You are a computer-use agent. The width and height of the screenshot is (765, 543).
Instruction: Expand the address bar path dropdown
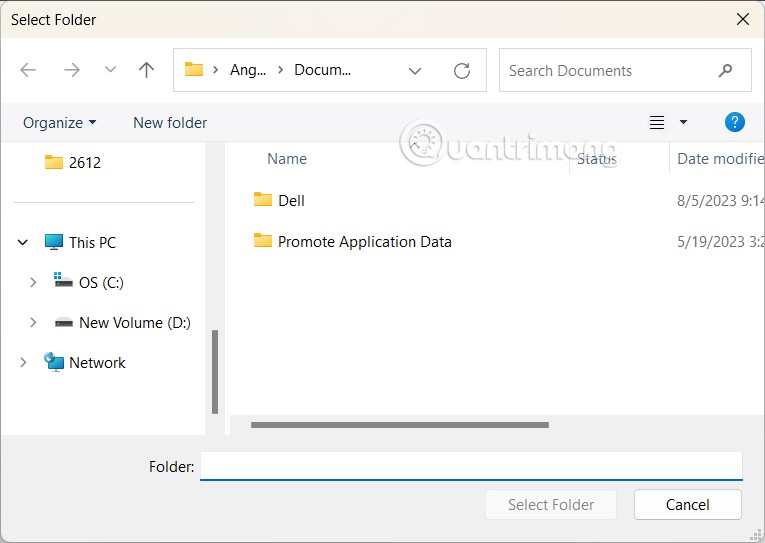(x=415, y=70)
